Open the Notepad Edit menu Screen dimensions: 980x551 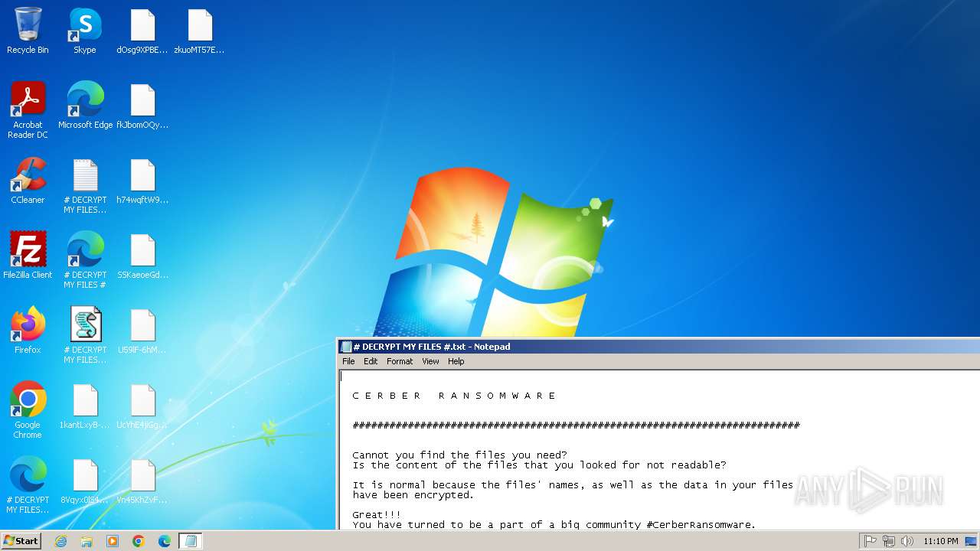pos(371,361)
